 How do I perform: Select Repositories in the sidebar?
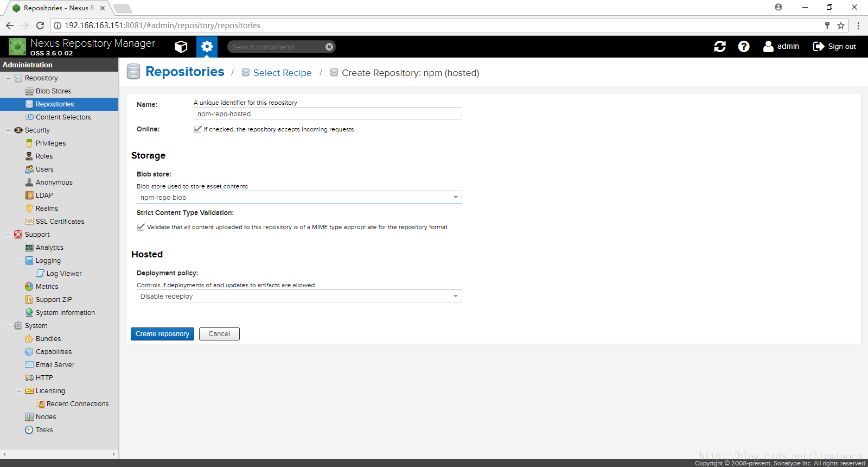pyautogui.click(x=59, y=104)
